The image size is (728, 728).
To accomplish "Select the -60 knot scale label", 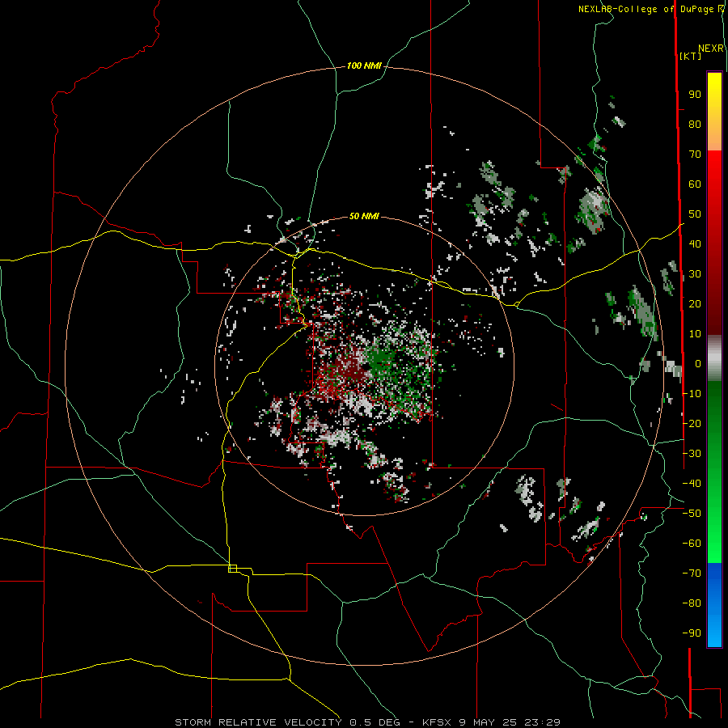I will (x=692, y=544).
